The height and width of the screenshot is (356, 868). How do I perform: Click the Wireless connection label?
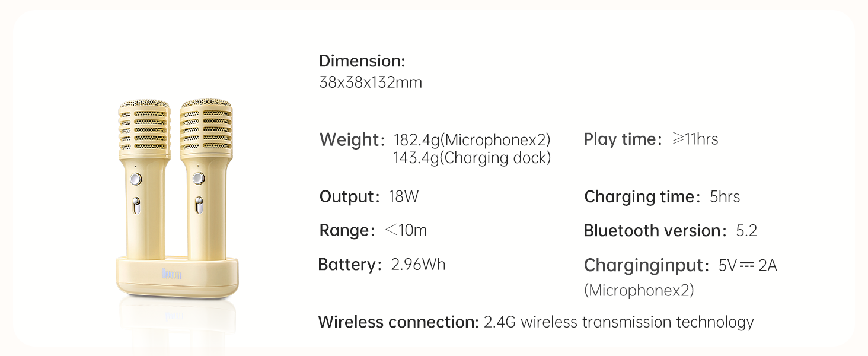point(398,322)
